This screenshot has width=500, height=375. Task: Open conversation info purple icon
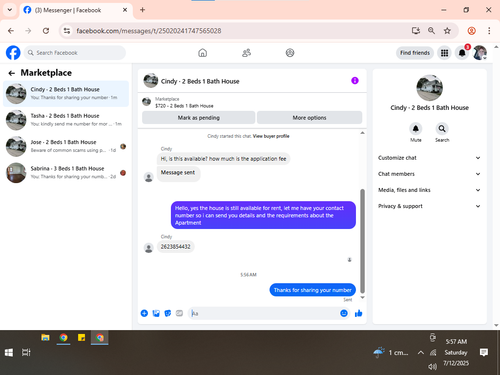(355, 81)
